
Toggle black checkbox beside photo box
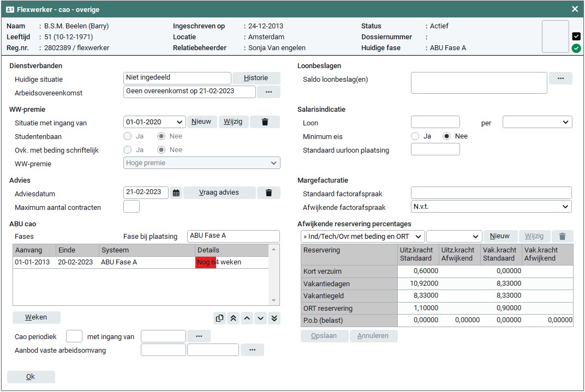[576, 37]
